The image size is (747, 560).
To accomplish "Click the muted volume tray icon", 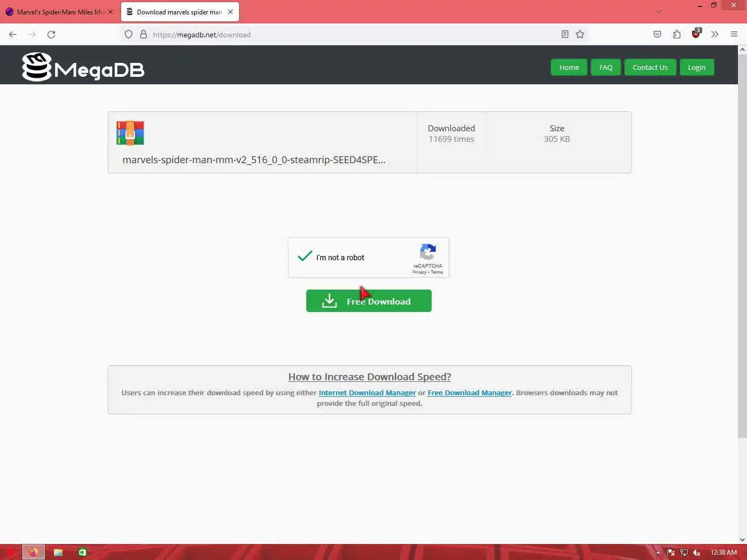I will point(696,553).
